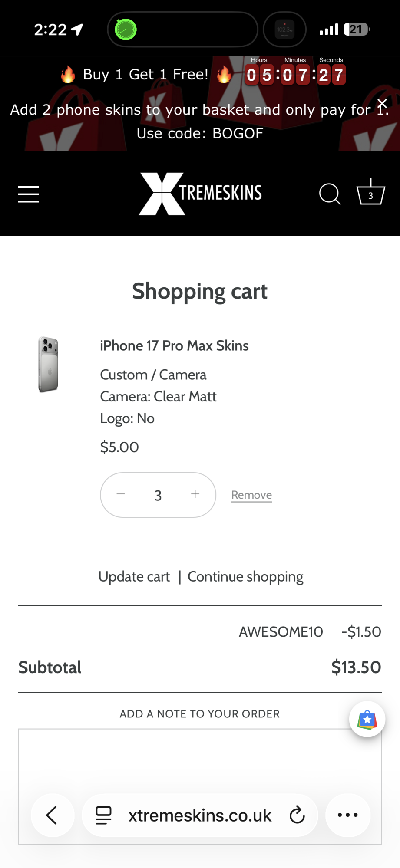Click the quantity field showing 3

click(158, 495)
